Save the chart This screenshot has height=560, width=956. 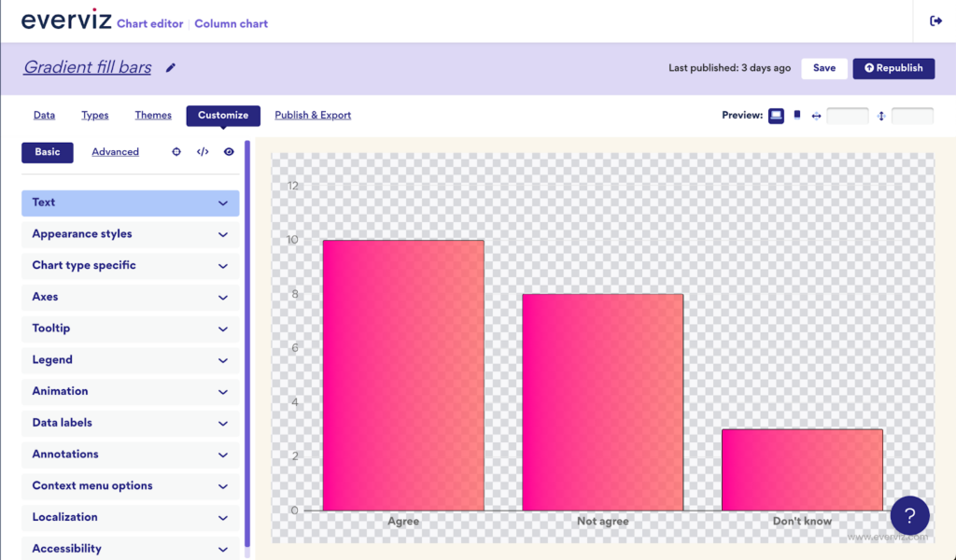(x=823, y=68)
